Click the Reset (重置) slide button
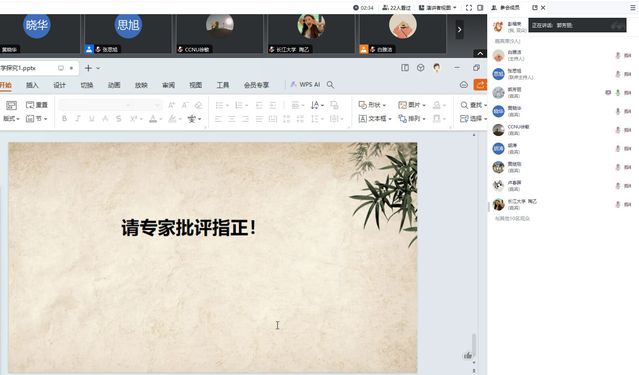This screenshot has height=375, width=639. click(x=37, y=105)
